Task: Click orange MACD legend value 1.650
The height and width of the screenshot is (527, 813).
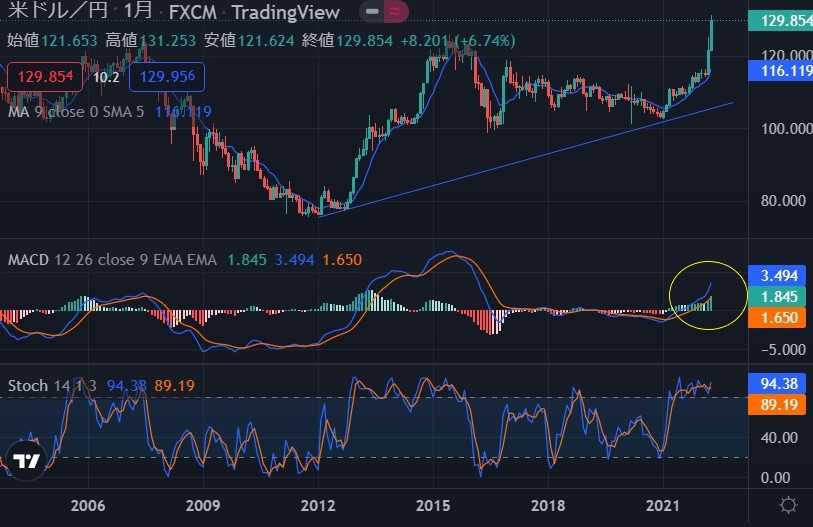Action: click(342, 259)
